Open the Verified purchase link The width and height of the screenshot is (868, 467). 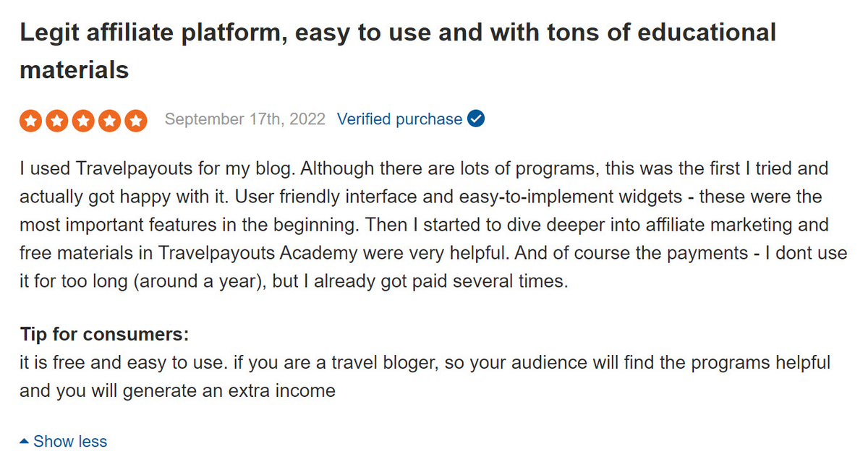point(399,119)
